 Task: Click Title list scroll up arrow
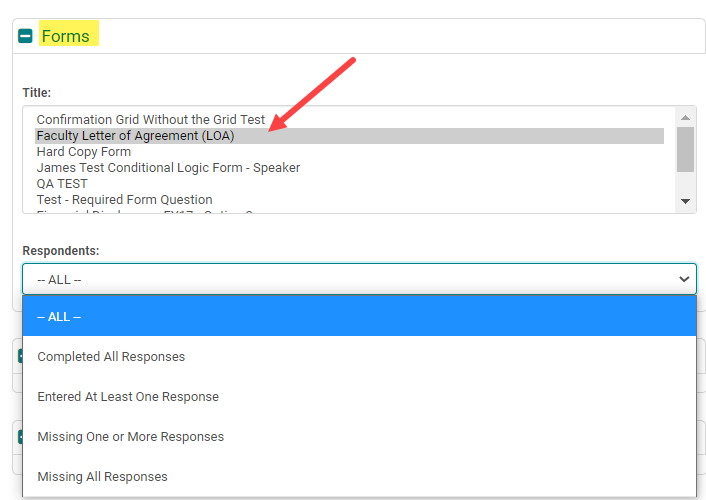click(685, 116)
